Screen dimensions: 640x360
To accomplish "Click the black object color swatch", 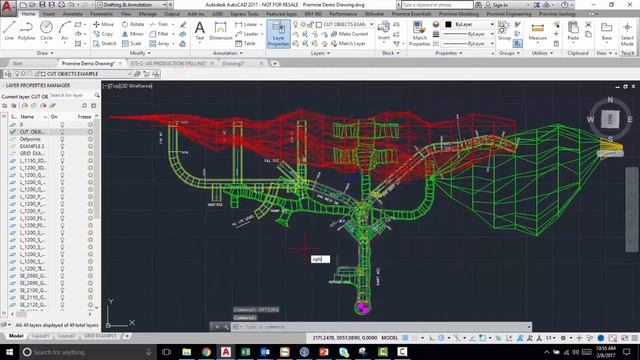I will (448, 24).
